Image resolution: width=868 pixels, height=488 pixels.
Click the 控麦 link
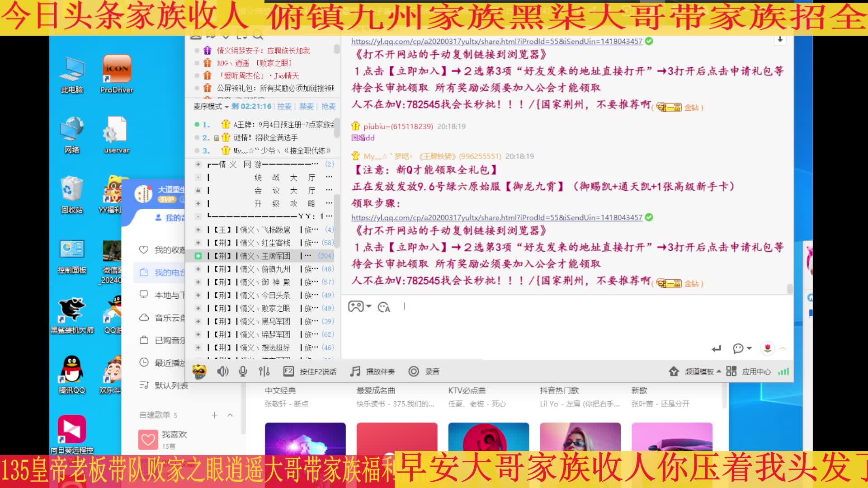[x=284, y=106]
